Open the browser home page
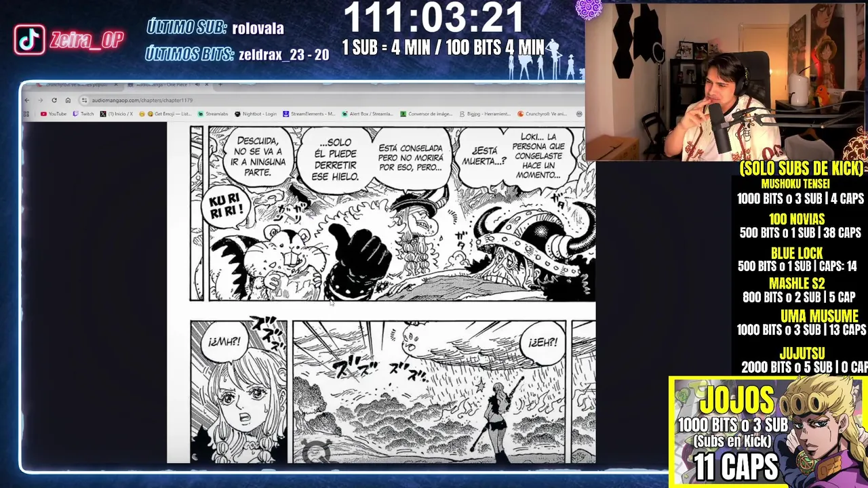The width and height of the screenshot is (868, 488). 68,100
